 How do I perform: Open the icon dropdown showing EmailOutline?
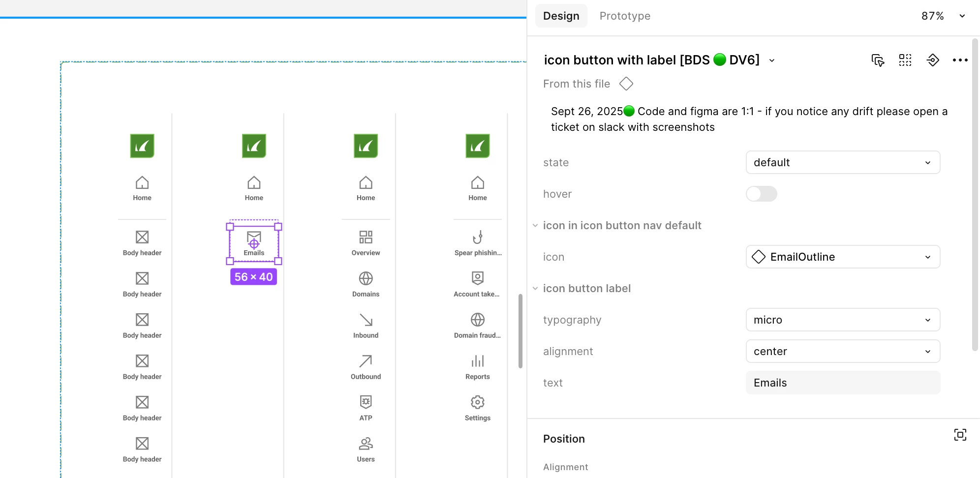point(843,257)
